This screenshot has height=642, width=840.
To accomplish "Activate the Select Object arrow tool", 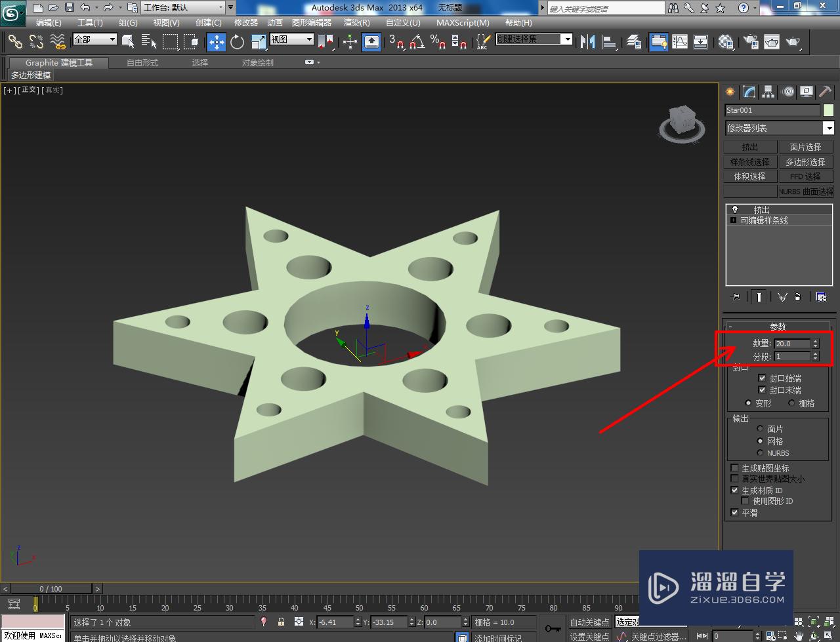I will (129, 42).
